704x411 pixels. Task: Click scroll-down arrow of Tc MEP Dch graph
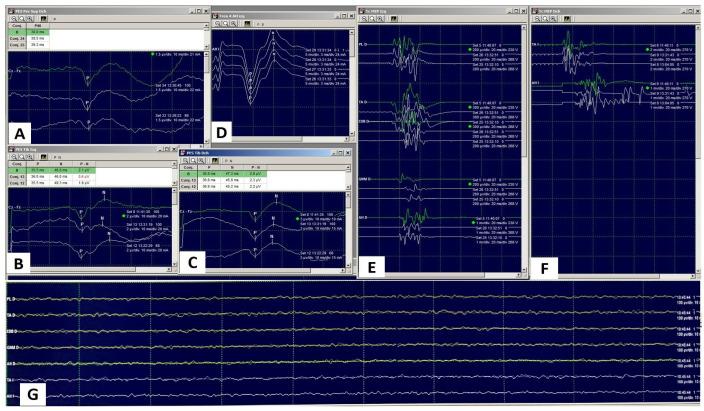pyautogui.click(x=698, y=271)
